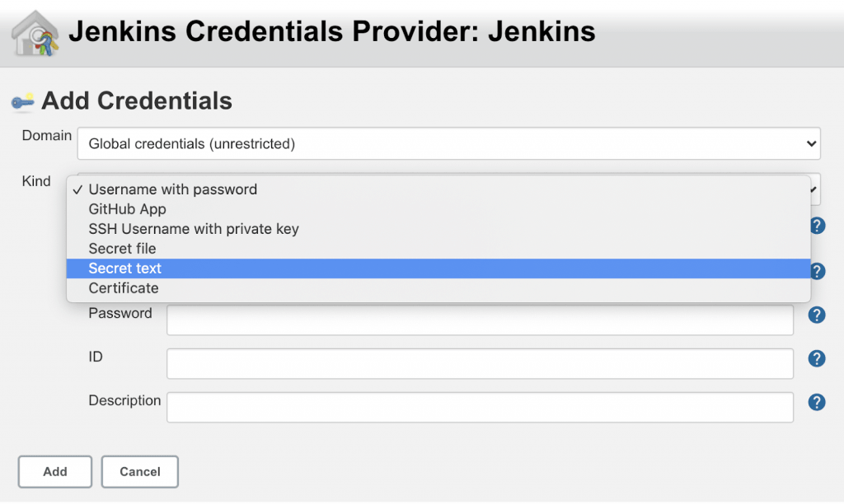Click into the ID text field

[480, 363]
